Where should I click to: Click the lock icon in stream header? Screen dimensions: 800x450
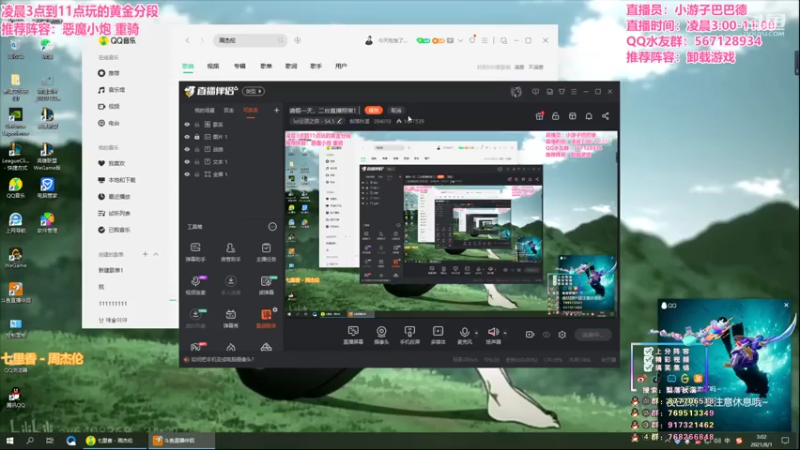pos(556,116)
